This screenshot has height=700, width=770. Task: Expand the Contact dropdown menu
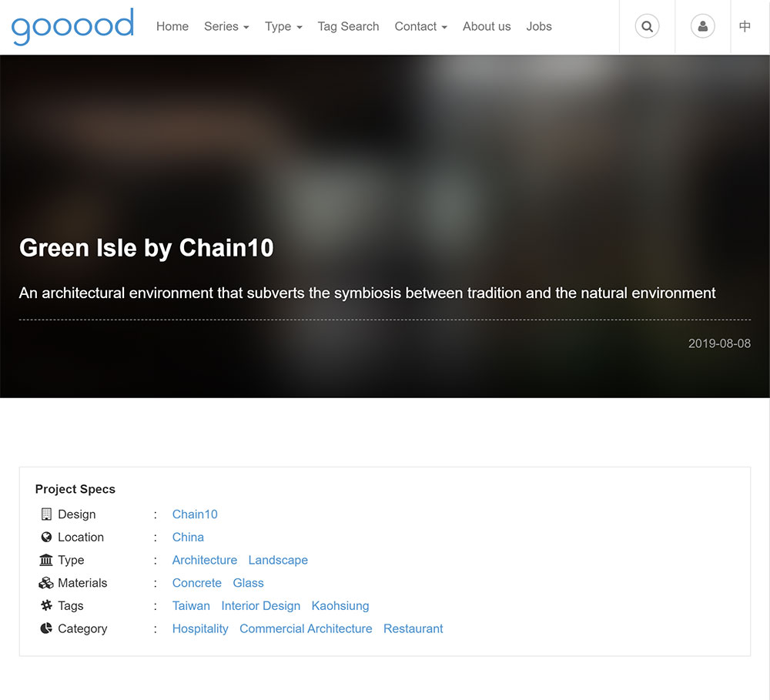click(421, 26)
